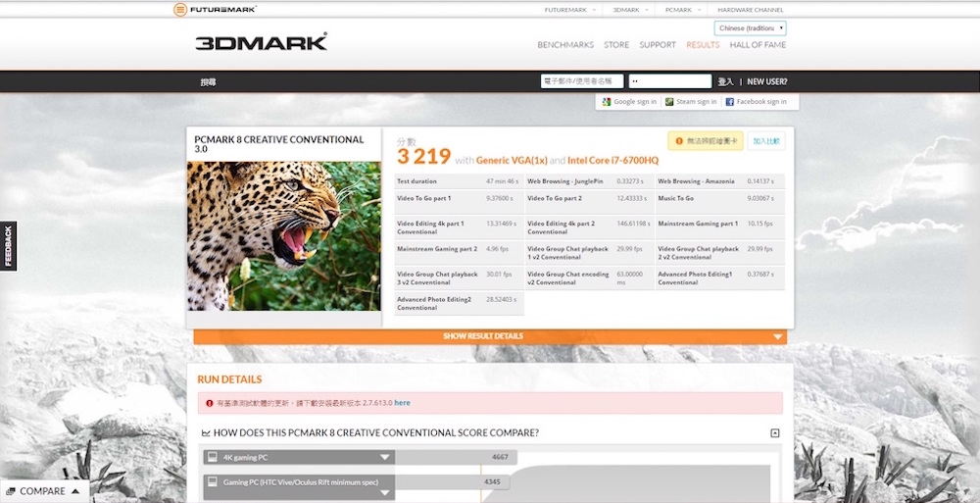The width and height of the screenshot is (980, 503).
Task: Open the Store menu item
Action: 616,45
